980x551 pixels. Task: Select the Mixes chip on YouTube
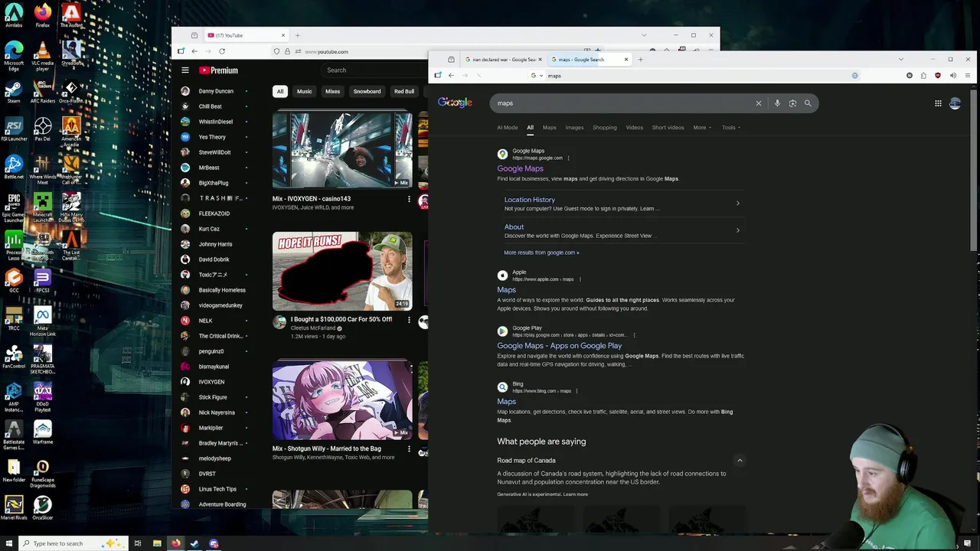[332, 91]
